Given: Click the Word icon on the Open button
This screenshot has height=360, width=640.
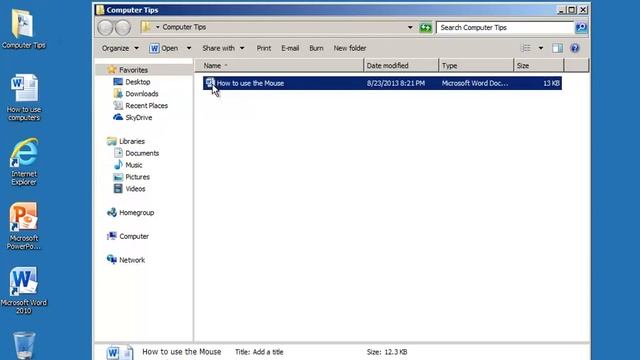Looking at the screenshot, I should [154, 48].
